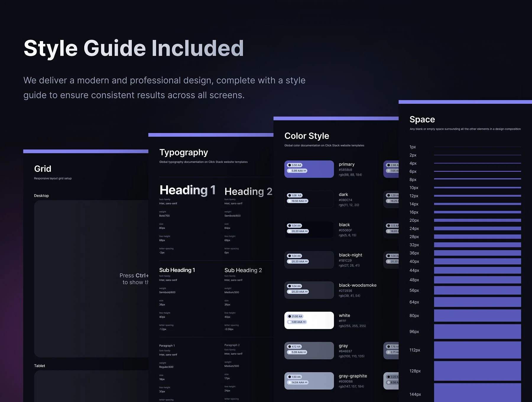This screenshot has width=532, height=402.
Task: Click "4.12 AA" badge on gray swatch
Action: pyautogui.click(x=294, y=347)
